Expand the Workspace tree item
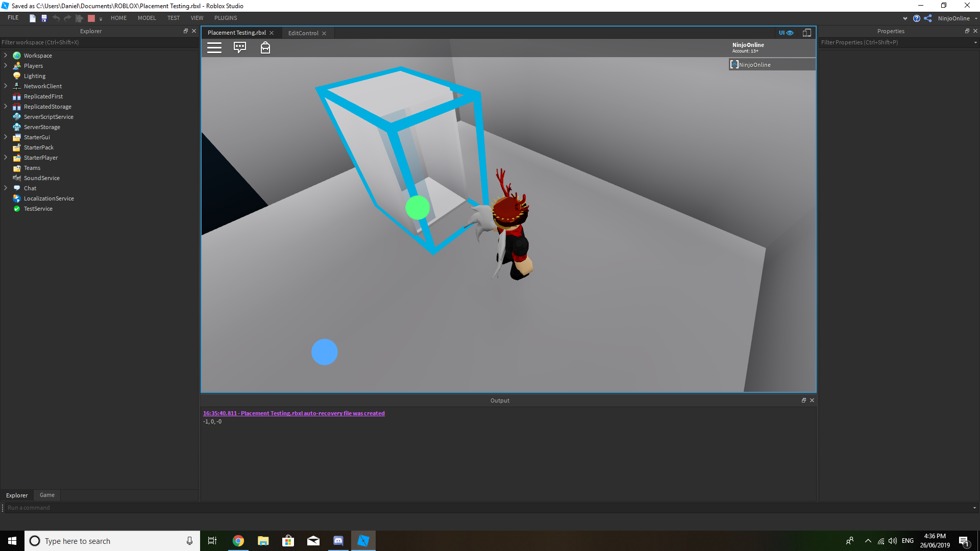 5,55
